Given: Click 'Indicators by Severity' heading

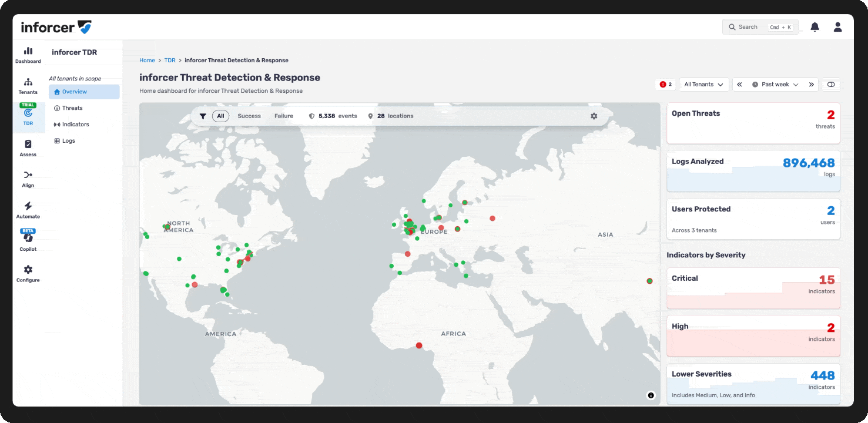Looking at the screenshot, I should pyautogui.click(x=706, y=255).
